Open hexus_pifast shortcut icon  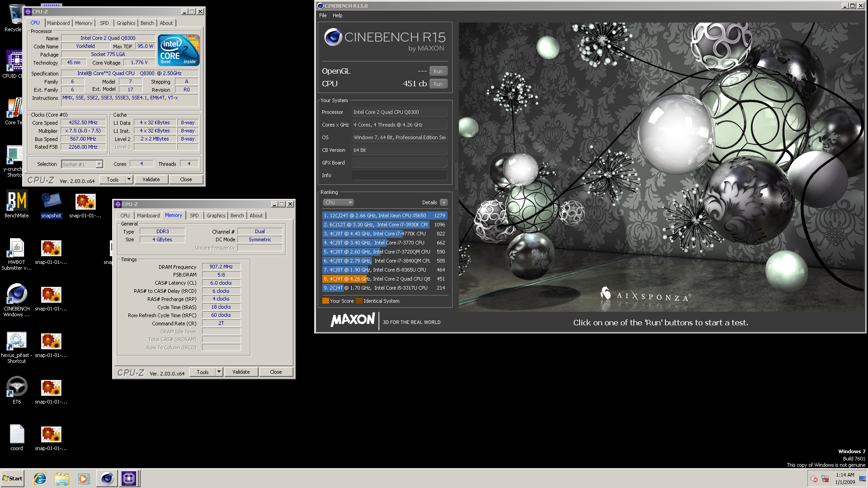click(17, 347)
